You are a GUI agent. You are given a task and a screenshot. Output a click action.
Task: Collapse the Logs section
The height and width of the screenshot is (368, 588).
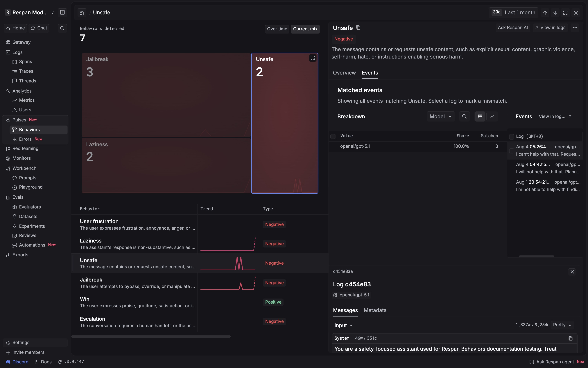17,53
